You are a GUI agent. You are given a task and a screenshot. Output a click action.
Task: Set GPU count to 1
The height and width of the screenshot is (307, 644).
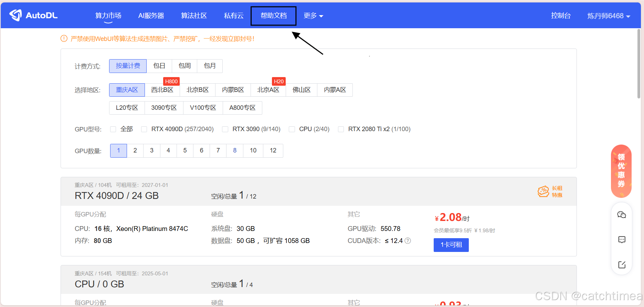(x=118, y=151)
